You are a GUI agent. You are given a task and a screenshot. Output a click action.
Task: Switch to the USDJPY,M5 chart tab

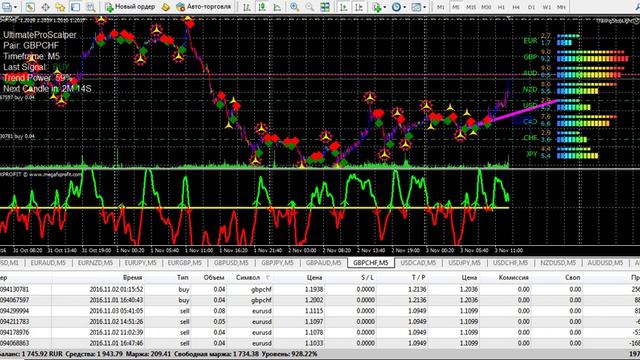point(464,263)
